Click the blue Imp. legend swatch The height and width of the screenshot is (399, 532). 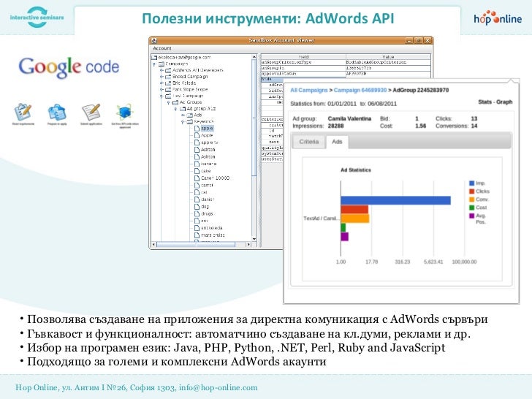coord(471,183)
